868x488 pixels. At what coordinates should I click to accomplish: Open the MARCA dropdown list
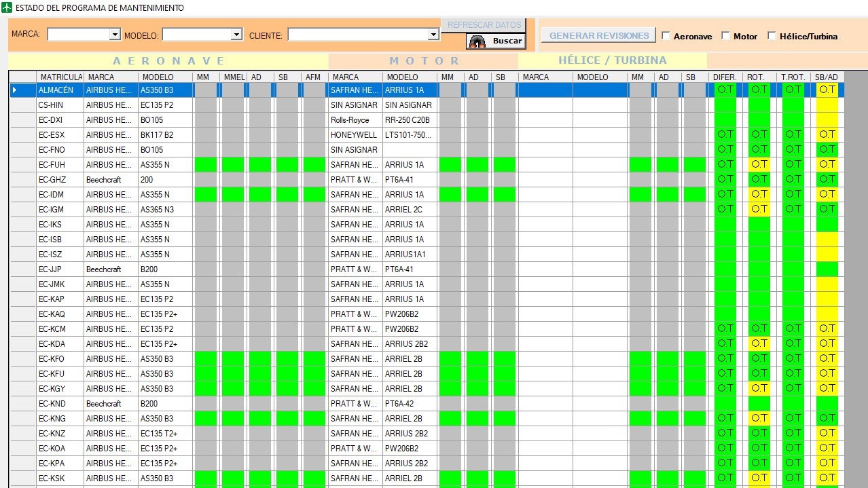tap(115, 35)
